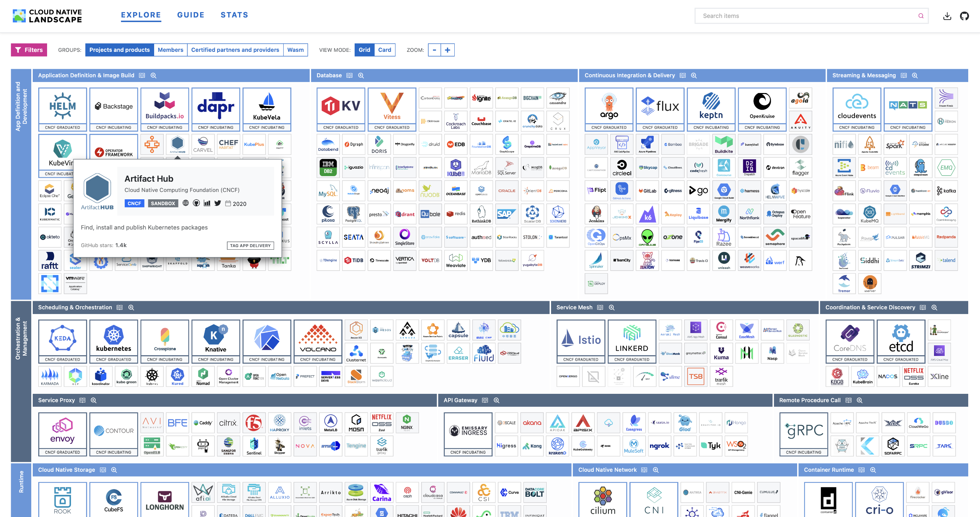Increase zoom with the plus button
Viewport: 980px width, 517px height.
point(447,50)
